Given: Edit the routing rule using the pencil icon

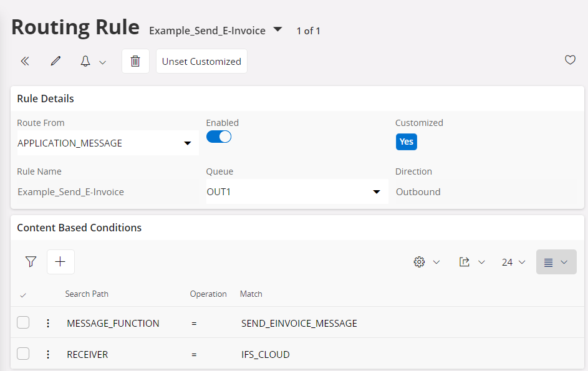Looking at the screenshot, I should click(55, 60).
